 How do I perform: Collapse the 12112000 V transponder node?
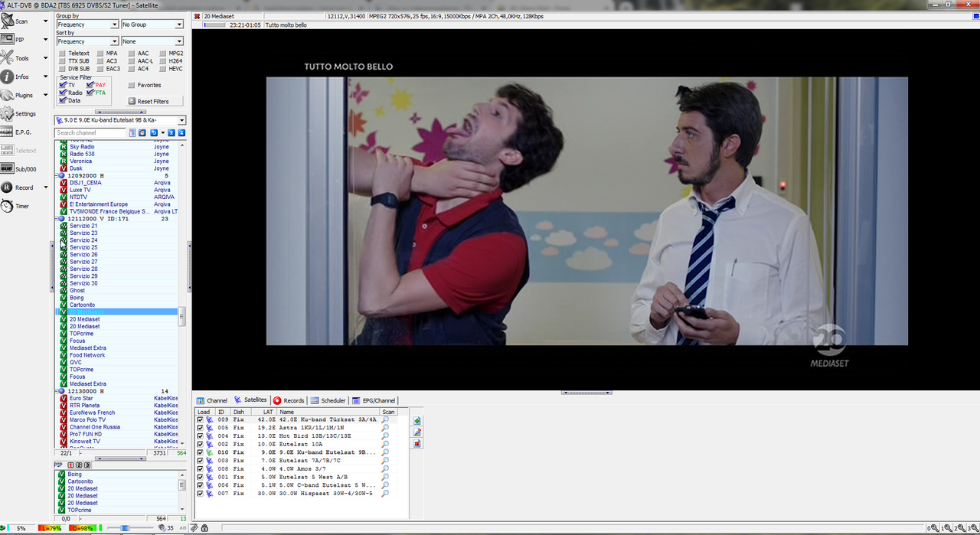point(57,219)
